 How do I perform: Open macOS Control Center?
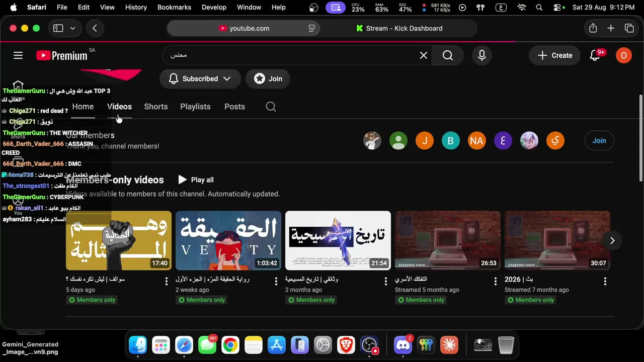[557, 8]
